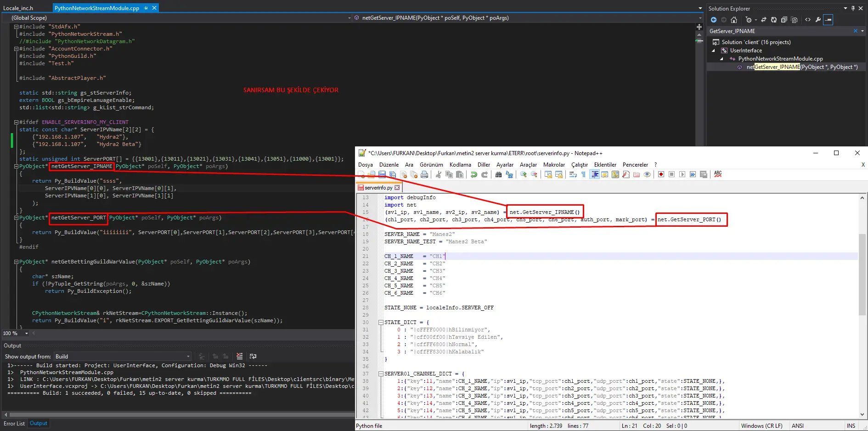The height and width of the screenshot is (431, 868).
Task: Switch to the Error List tab
Action: (x=14, y=424)
